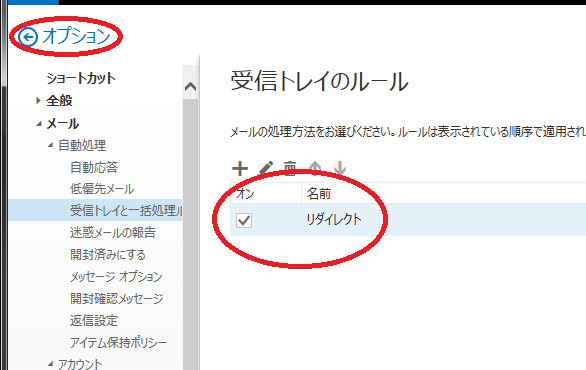Open アイテム保持ポリシー settings
586x370 pixels.
tap(118, 342)
